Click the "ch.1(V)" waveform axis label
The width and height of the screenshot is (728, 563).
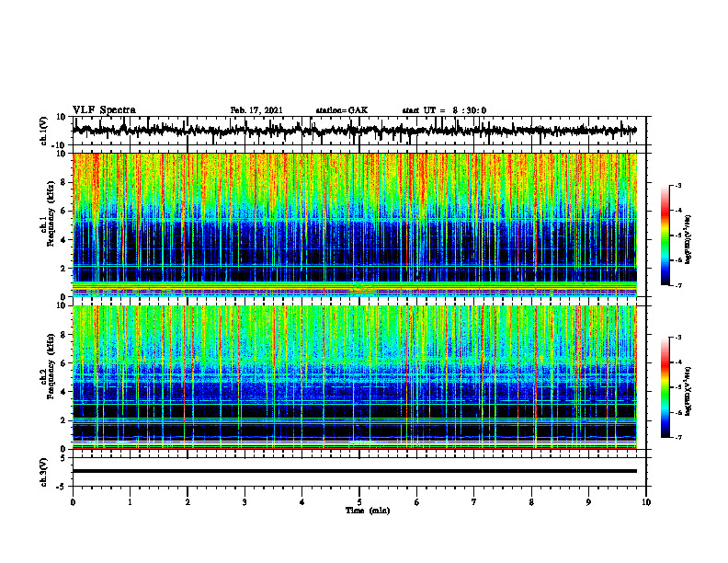pyautogui.click(x=44, y=131)
